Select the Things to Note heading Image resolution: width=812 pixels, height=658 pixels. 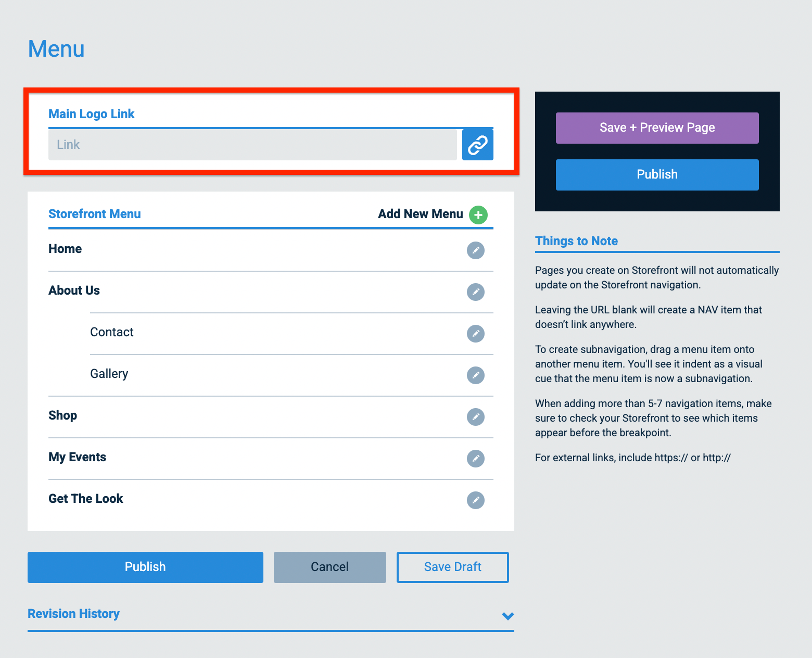tap(576, 241)
